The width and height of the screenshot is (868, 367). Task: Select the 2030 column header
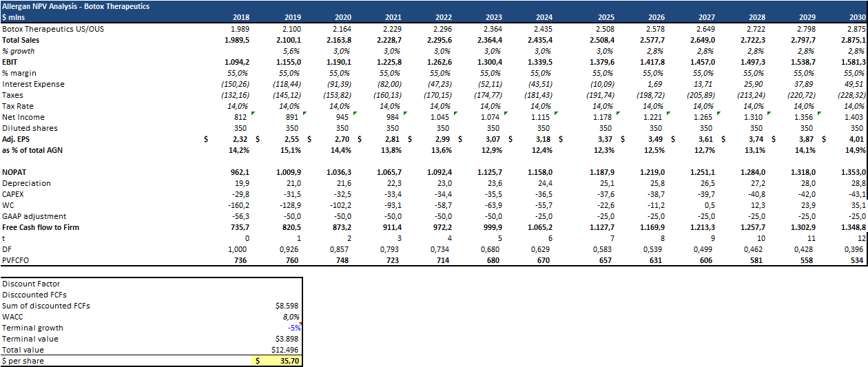point(857,17)
